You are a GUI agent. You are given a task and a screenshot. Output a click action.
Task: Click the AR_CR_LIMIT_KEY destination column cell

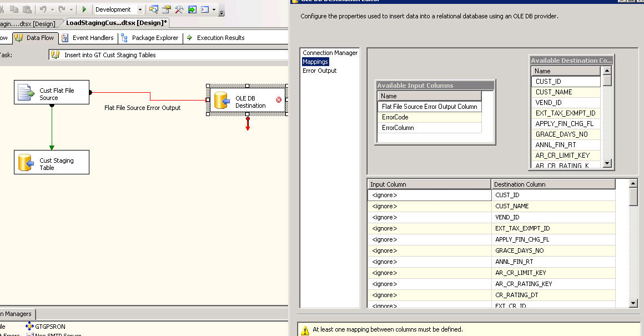(x=554, y=273)
